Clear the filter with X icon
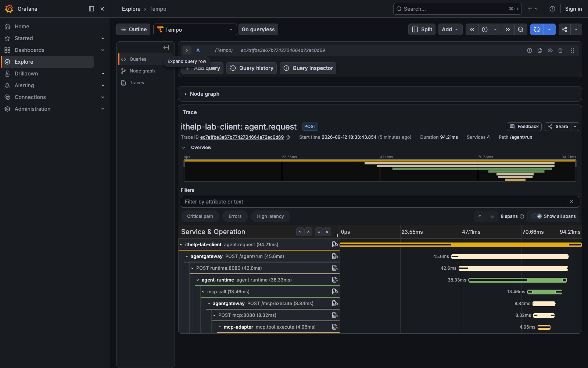 click(571, 202)
